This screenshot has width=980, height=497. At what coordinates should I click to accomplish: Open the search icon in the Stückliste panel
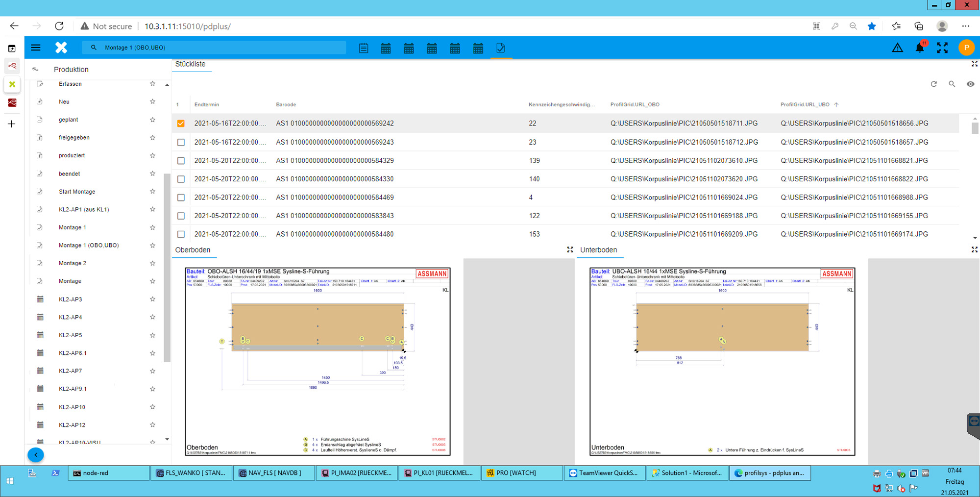(953, 84)
